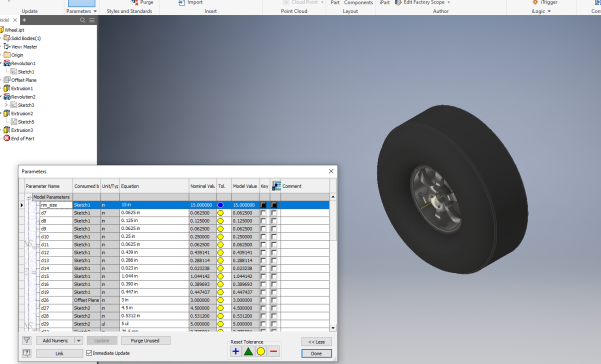Close the Model browser tab
601x364 pixels.
coord(15,20)
